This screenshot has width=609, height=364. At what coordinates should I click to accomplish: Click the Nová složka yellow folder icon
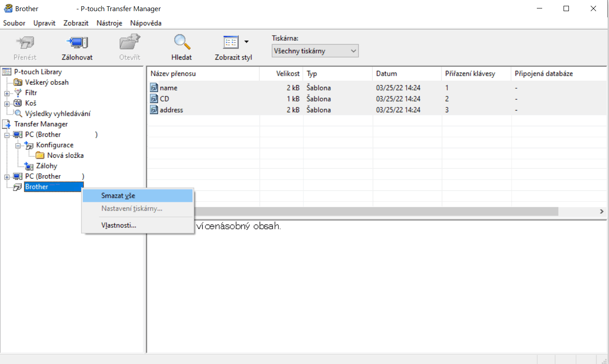(40, 155)
